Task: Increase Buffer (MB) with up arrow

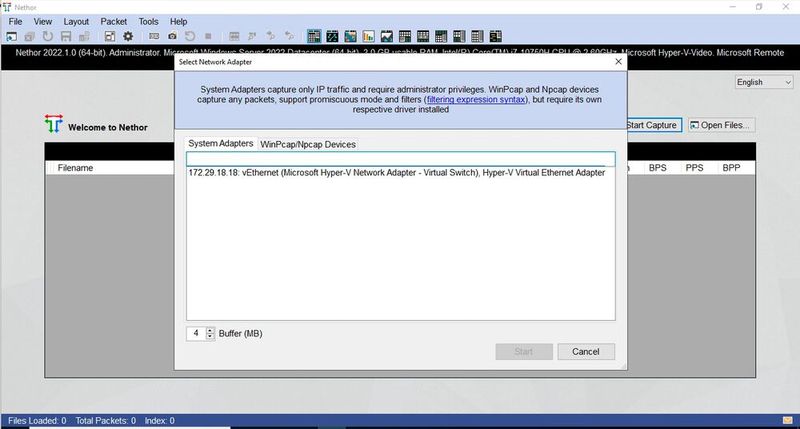Action: (x=210, y=331)
